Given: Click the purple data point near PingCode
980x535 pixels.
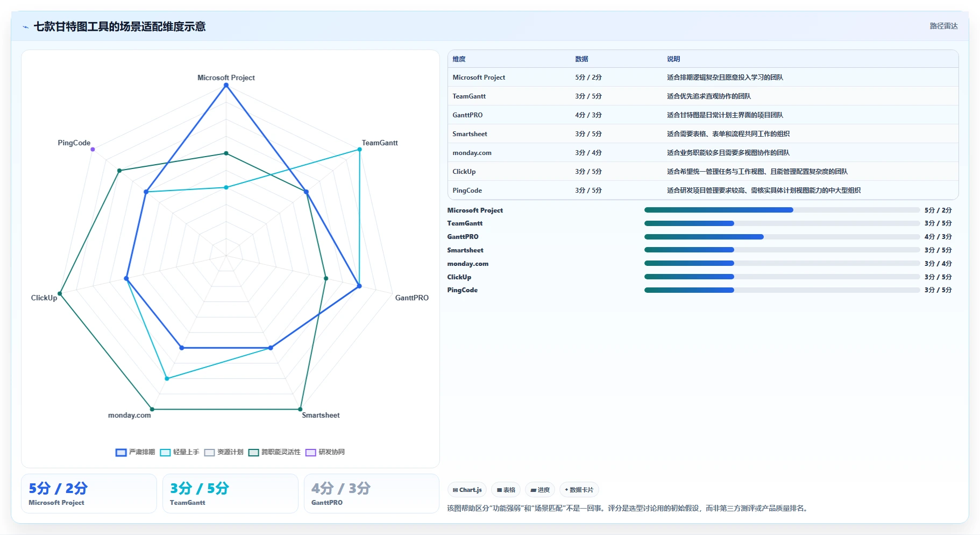Looking at the screenshot, I should point(93,149).
